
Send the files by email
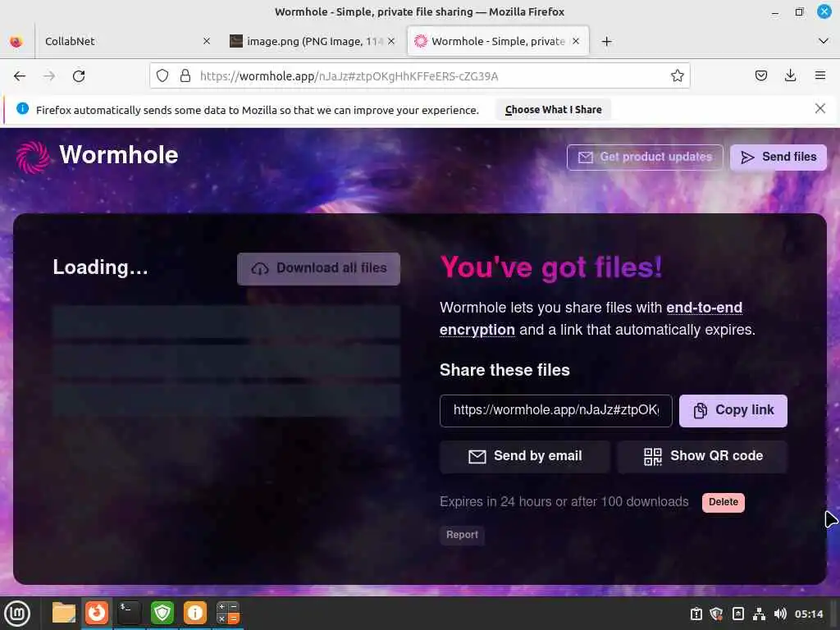524,456
